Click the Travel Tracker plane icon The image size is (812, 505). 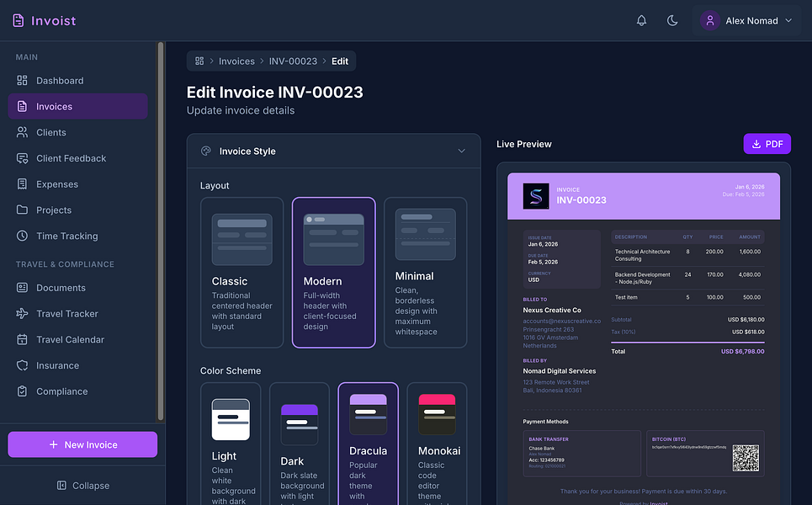point(22,313)
